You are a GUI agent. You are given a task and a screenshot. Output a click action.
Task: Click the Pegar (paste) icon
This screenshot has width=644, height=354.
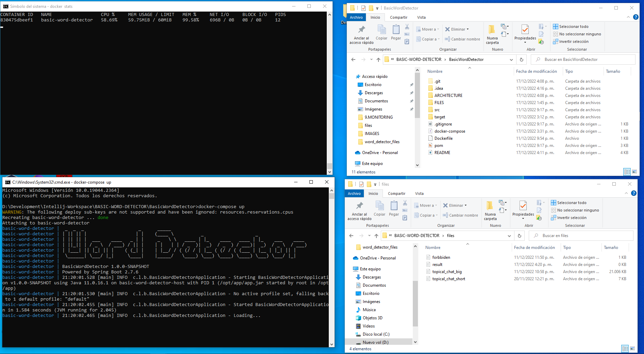pos(396,33)
